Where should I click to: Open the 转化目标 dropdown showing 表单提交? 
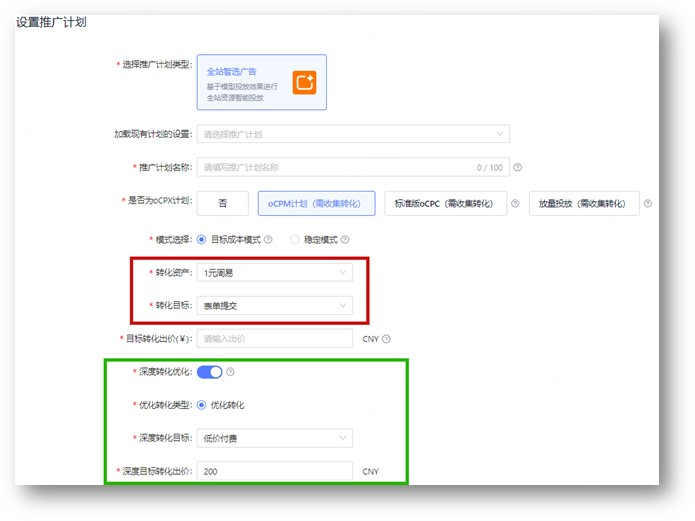tap(275, 306)
